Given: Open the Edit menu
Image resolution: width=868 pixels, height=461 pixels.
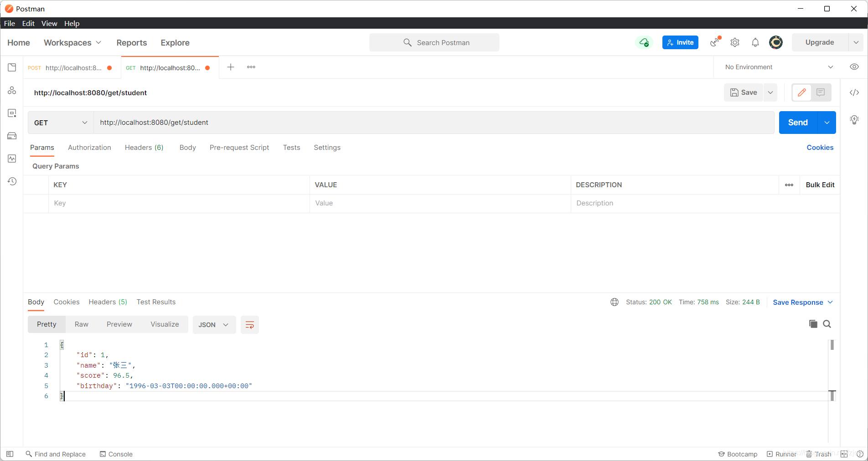Looking at the screenshot, I should (28, 23).
